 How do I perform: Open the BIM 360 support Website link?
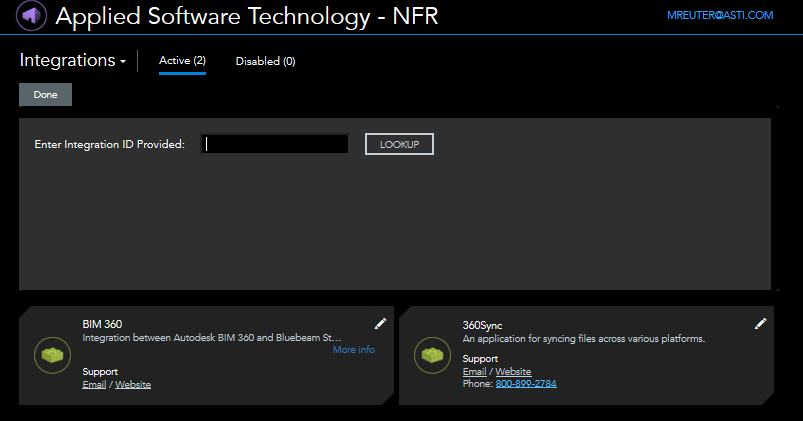point(133,384)
